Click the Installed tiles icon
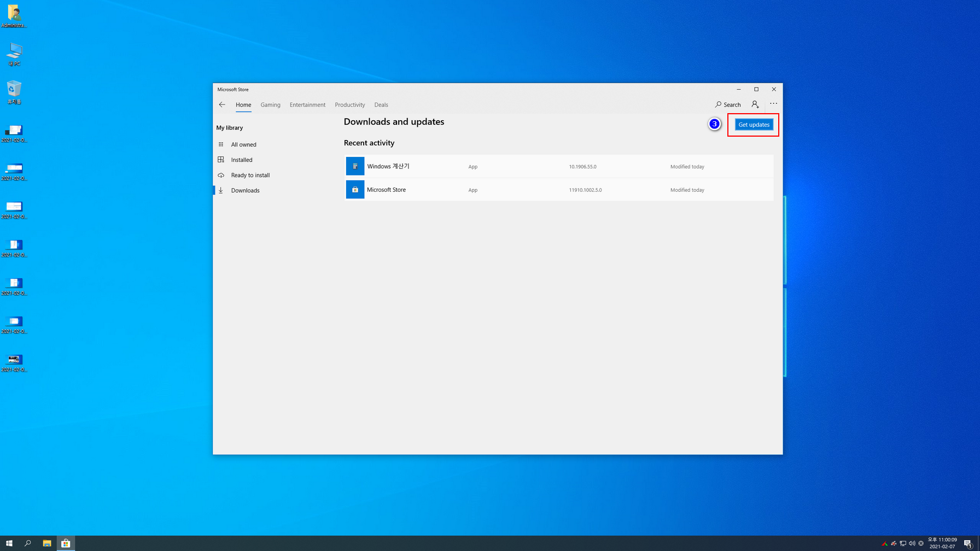The height and width of the screenshot is (551, 980). click(221, 160)
